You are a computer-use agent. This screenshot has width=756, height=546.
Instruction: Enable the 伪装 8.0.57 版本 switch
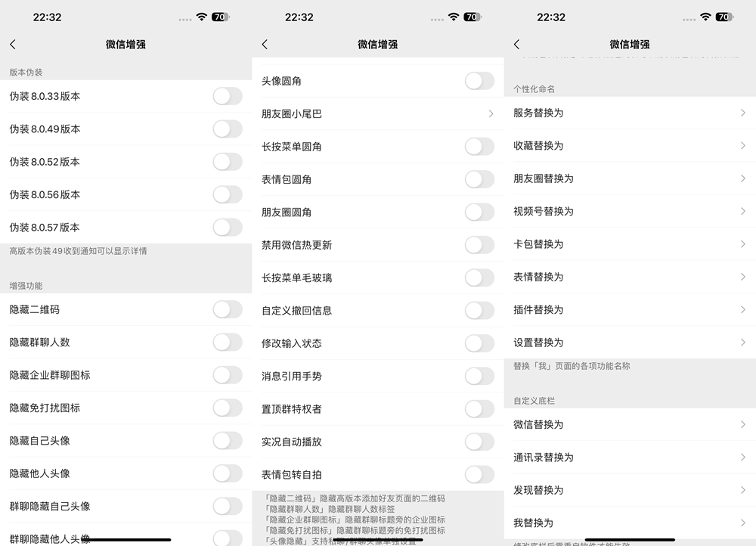[x=226, y=227]
